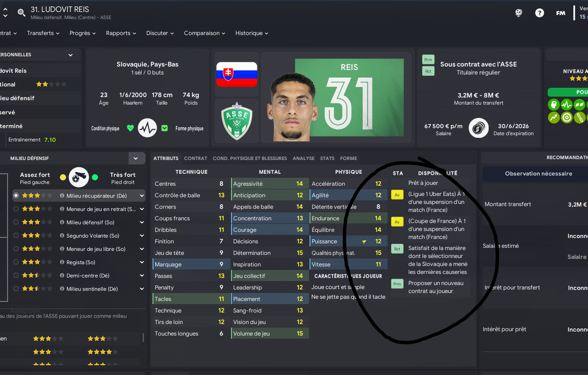This screenshot has width=588, height=375.
Task: Click the football foot preference icon
Action: pos(79,177)
